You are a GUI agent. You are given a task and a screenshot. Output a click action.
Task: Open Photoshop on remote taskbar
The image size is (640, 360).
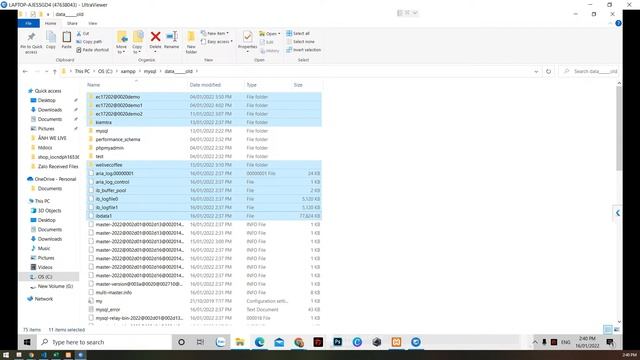[338, 342]
